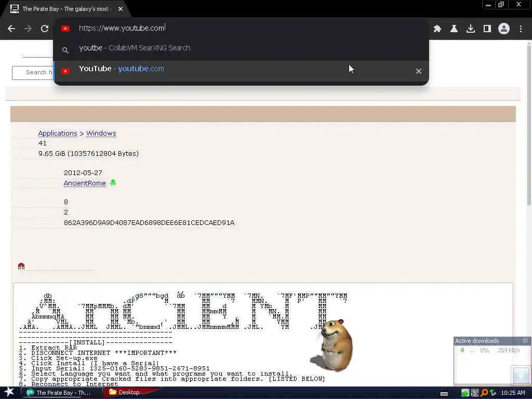This screenshot has height=399, width=532.
Task: Click the browser back arrow
Action: pyautogui.click(x=11, y=29)
